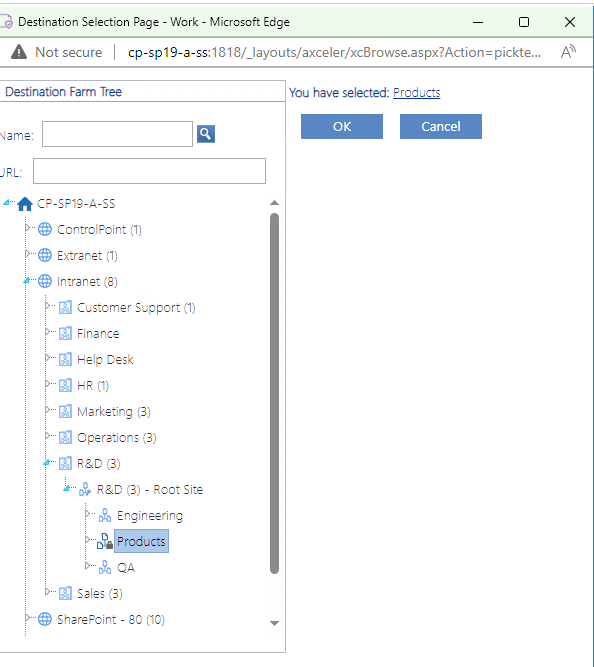
Task: Select Customer Support (1) tree item
Action: (136, 308)
